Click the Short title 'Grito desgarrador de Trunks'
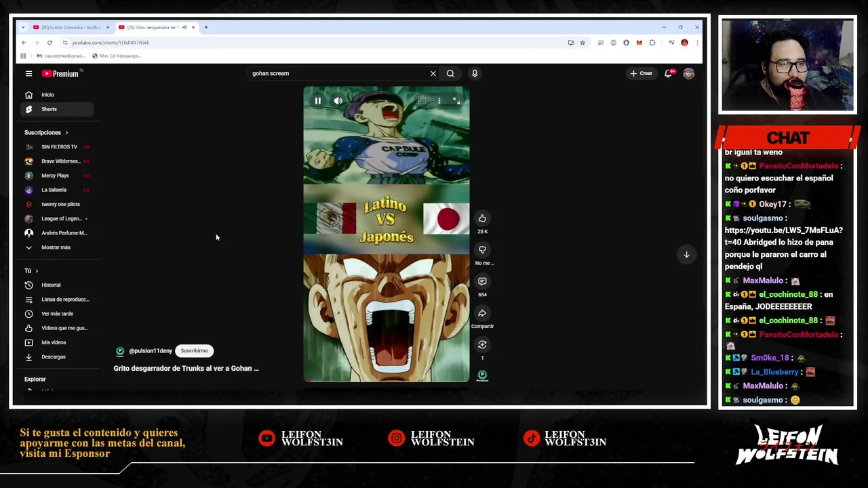The image size is (868, 488). (x=186, y=369)
